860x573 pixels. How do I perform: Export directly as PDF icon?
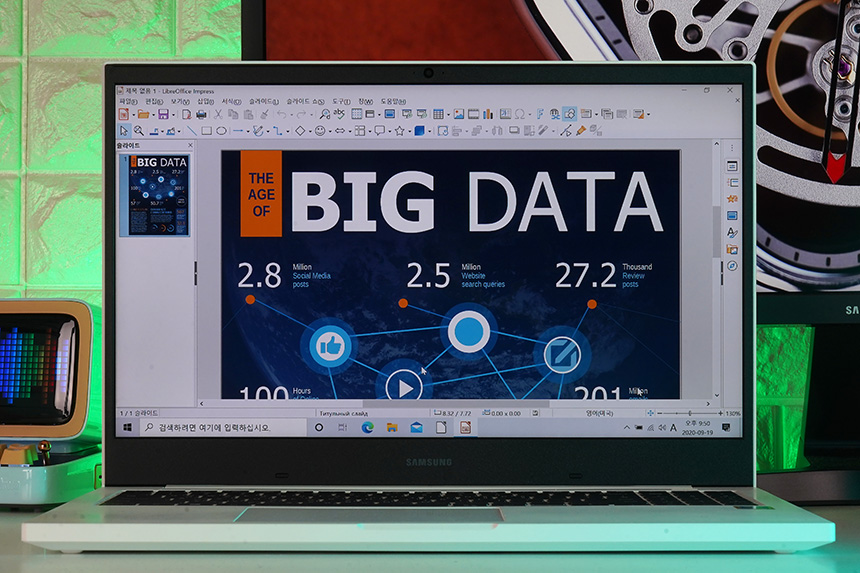[x=186, y=114]
